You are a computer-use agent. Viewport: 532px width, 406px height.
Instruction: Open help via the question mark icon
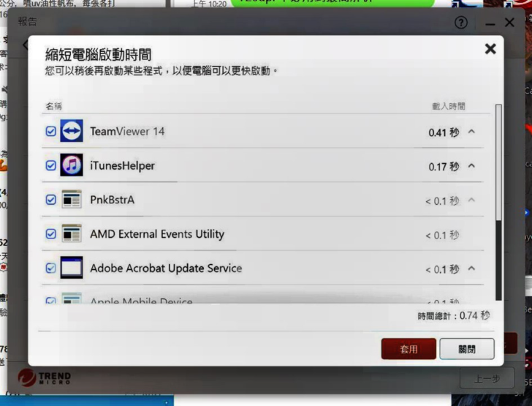point(460,23)
